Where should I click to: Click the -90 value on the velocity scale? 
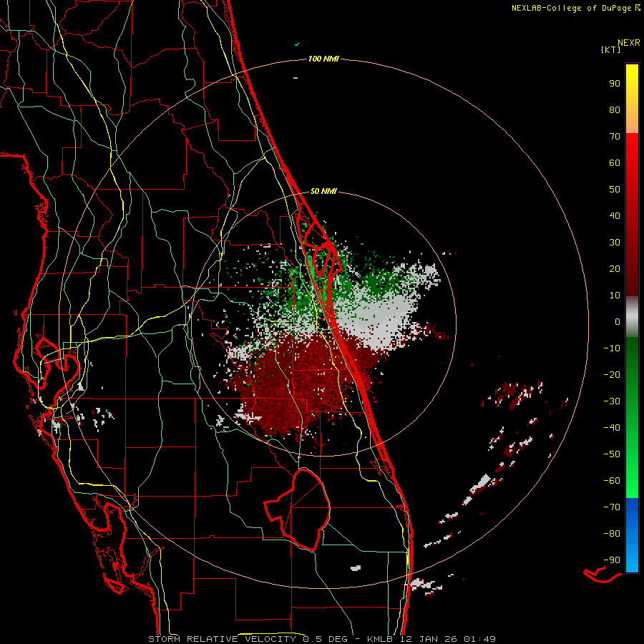(x=612, y=560)
